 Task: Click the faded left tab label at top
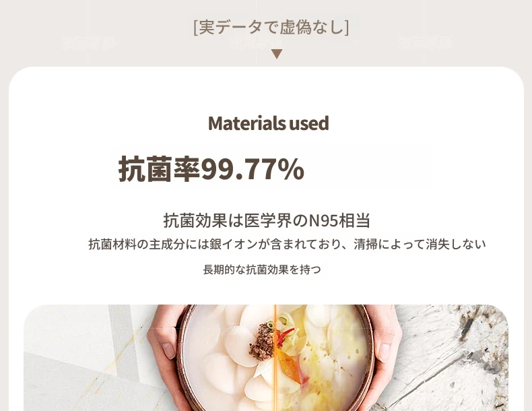tap(89, 43)
